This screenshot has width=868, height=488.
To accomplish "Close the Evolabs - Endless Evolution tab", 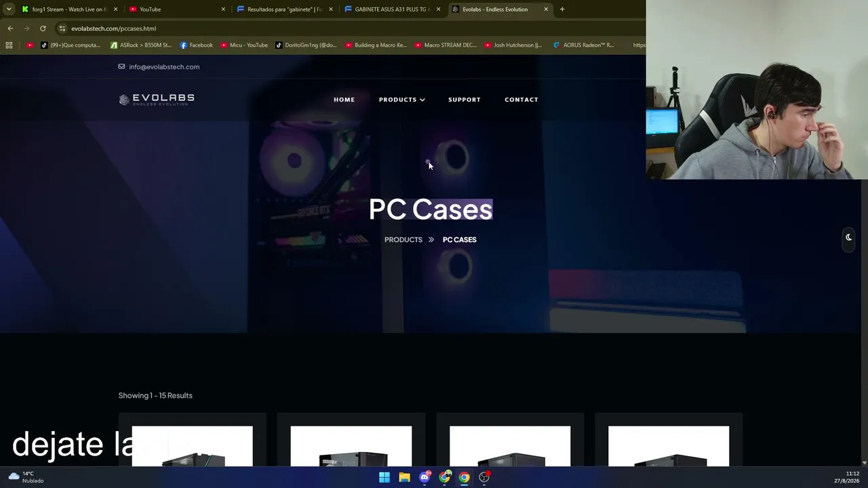I will (546, 9).
